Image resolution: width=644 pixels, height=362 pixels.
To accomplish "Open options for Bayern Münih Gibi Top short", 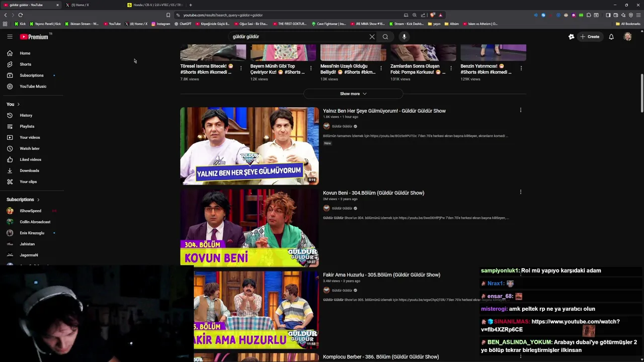I will (x=311, y=68).
